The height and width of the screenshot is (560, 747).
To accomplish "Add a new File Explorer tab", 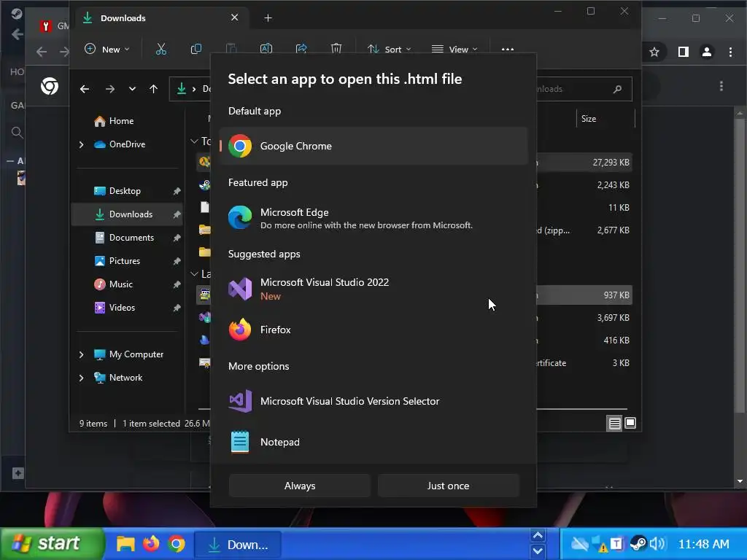I will coord(268,18).
